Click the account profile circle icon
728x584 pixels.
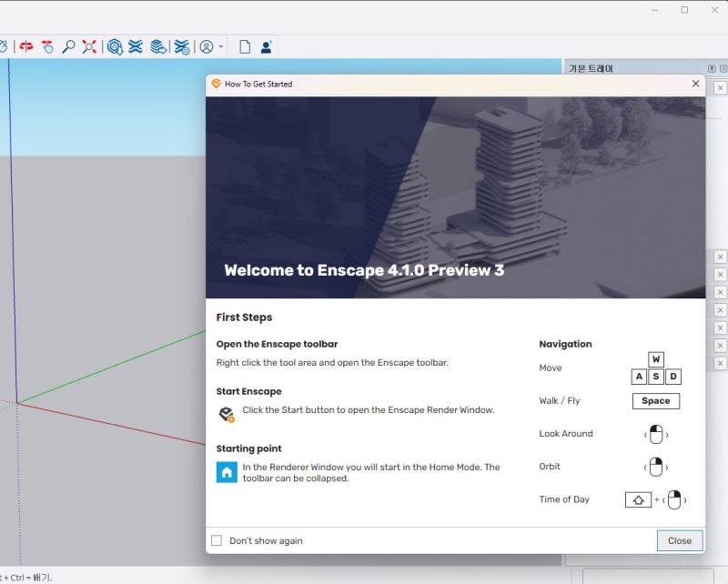click(x=207, y=47)
